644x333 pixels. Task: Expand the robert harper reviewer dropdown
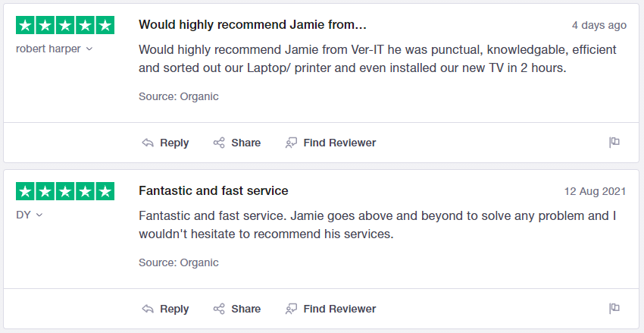tap(89, 49)
